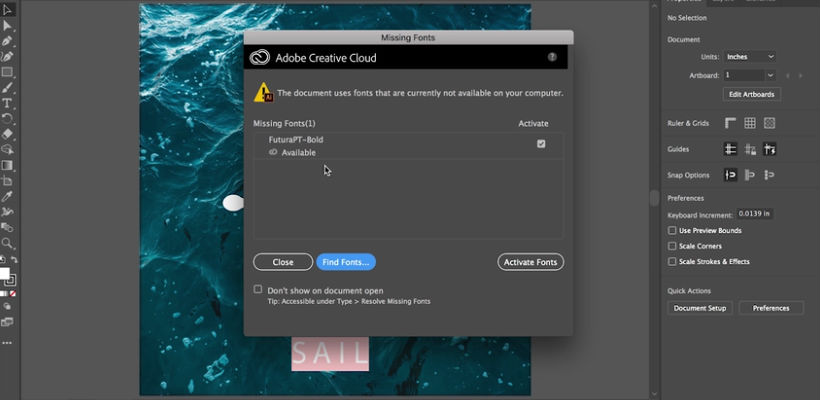Click the Activate Fonts button

pyautogui.click(x=530, y=262)
